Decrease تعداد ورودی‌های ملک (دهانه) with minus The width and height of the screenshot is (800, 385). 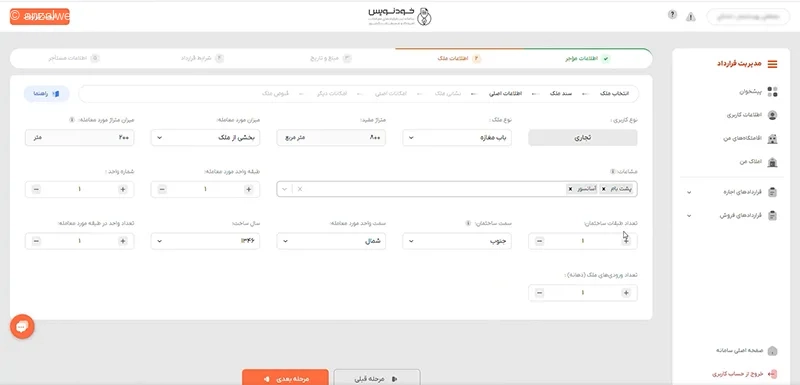[539, 293]
